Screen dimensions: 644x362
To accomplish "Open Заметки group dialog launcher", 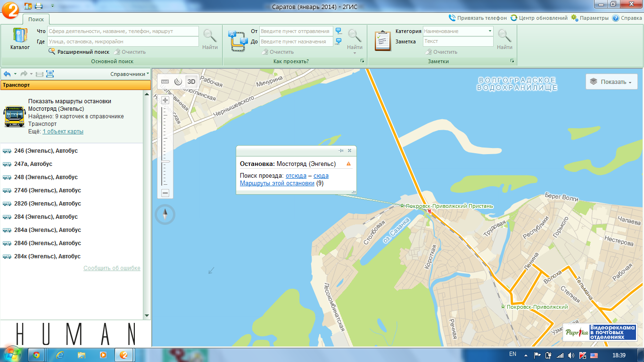I will [512, 61].
